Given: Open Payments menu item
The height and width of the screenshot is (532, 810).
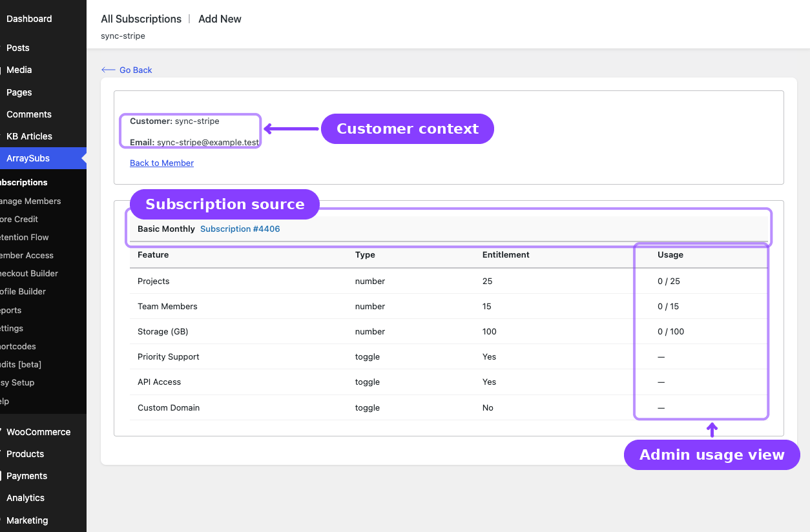Looking at the screenshot, I should (x=26, y=476).
